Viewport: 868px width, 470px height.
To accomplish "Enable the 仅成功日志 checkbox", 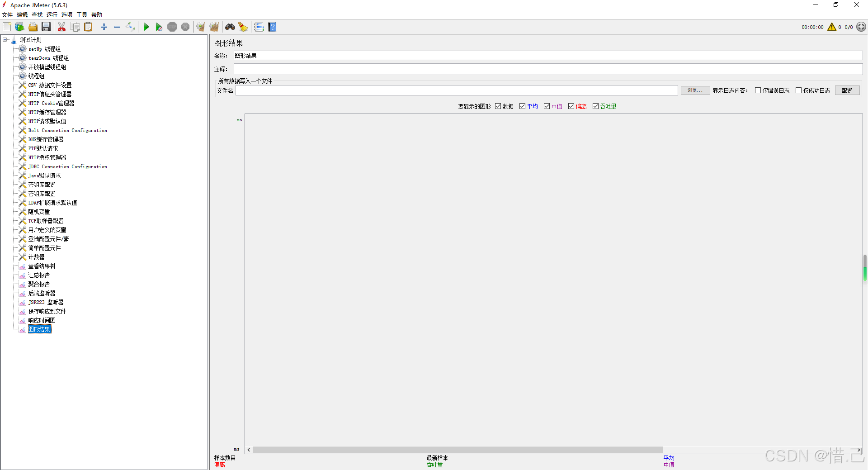I will tap(799, 90).
